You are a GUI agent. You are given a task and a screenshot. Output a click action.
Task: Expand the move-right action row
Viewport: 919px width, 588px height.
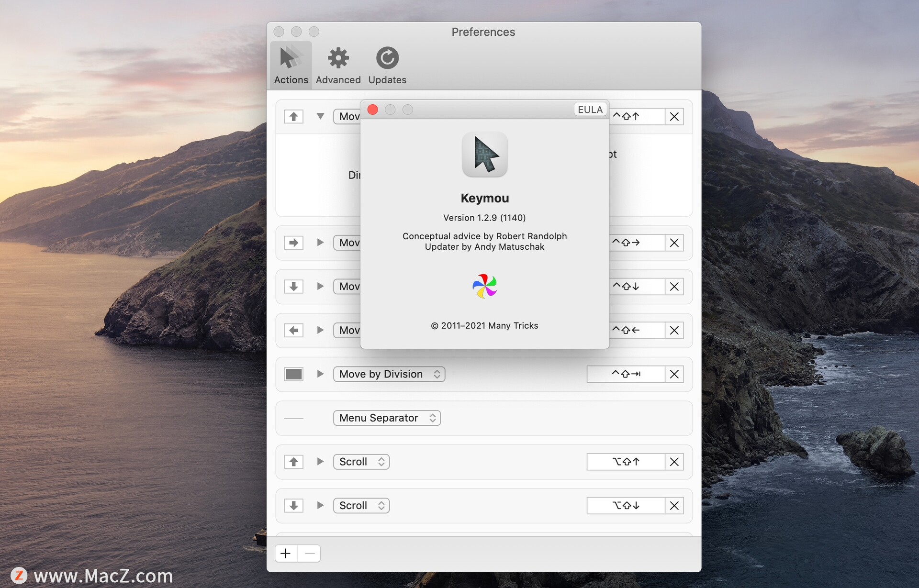tap(320, 243)
